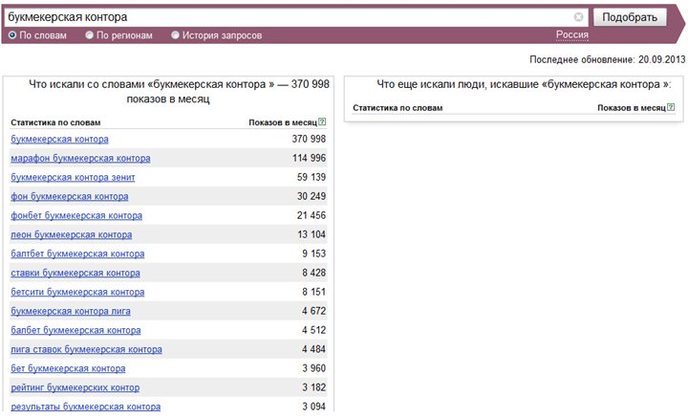688x419 pixels.
Task: Click the value 4 672
Action: click(314, 311)
